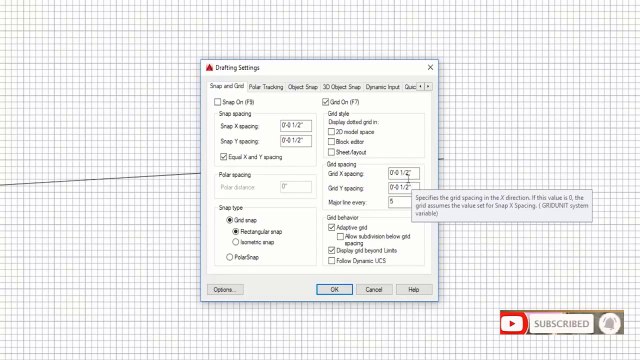
Task: Click the Options... button
Action: click(225, 289)
